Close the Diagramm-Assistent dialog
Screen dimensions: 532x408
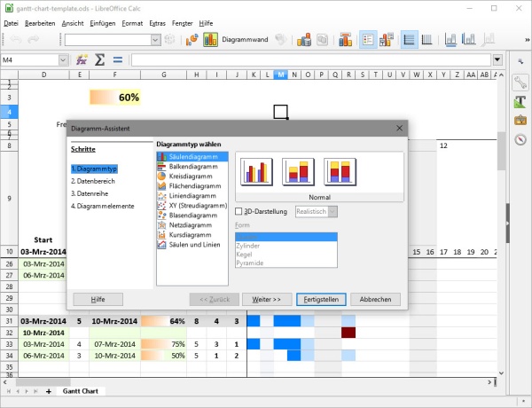click(x=399, y=129)
